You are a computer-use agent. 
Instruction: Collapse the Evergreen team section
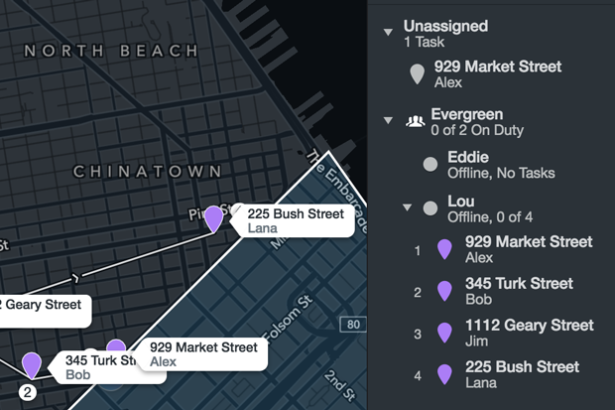click(388, 120)
